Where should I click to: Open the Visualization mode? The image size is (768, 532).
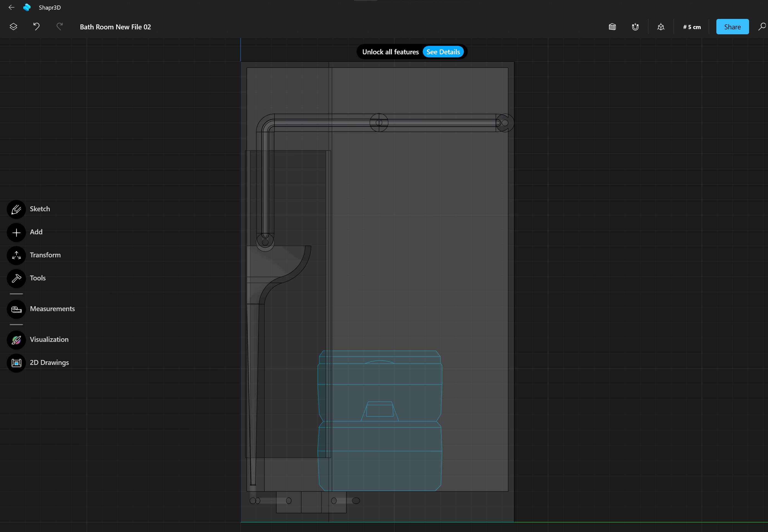tap(16, 340)
